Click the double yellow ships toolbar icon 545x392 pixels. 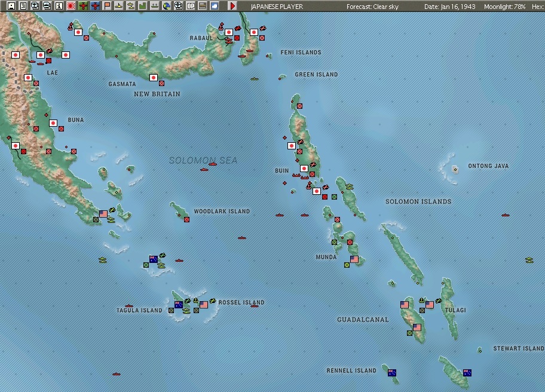point(131,5)
